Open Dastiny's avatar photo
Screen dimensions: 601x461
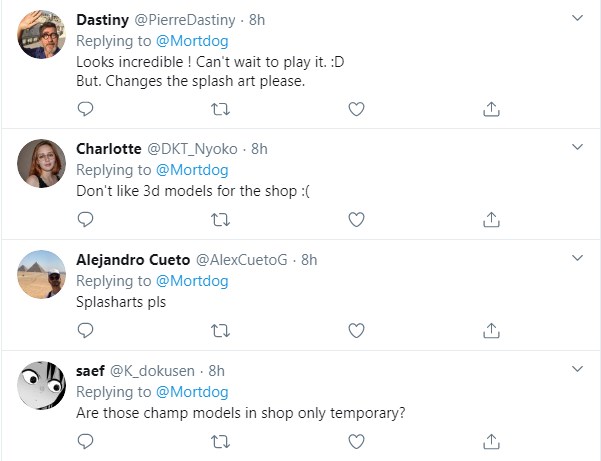point(41,34)
